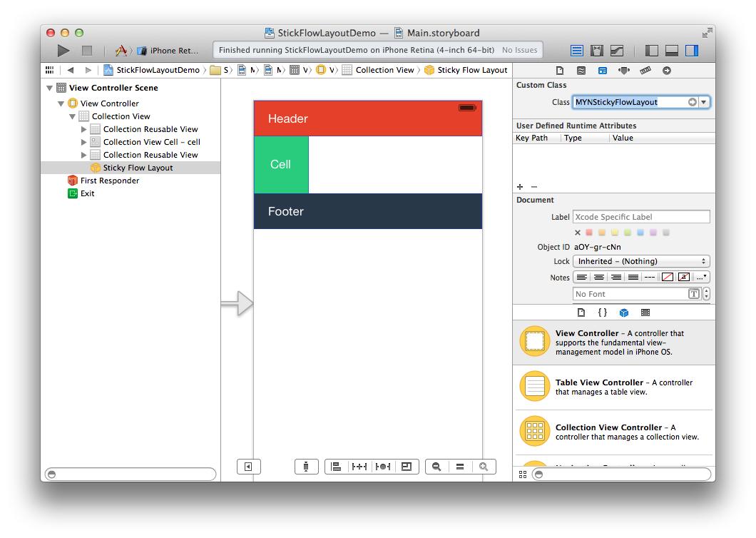
Task: Align notes text left
Action: tap(582, 277)
